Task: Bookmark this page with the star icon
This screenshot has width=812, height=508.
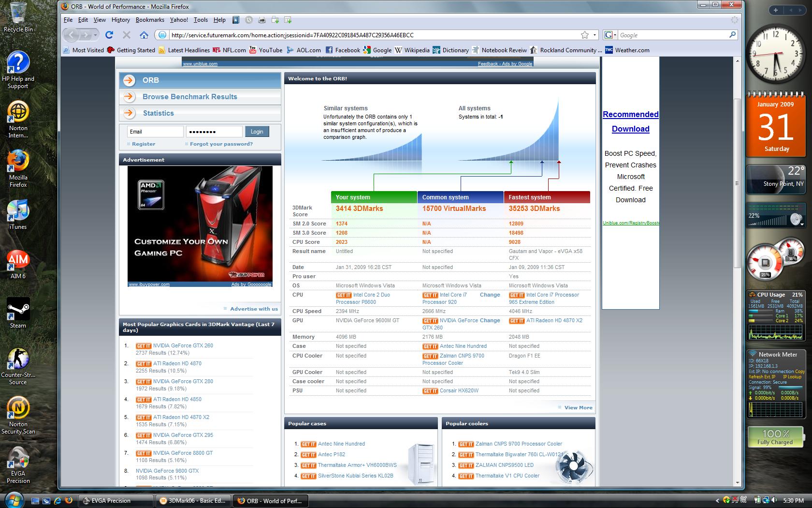Action: coord(585,35)
